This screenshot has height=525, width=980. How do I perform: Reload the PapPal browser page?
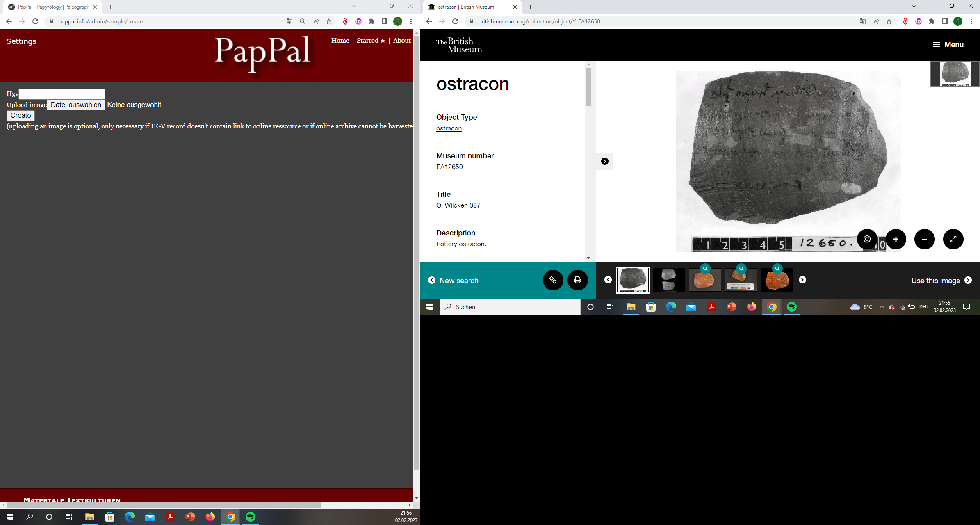point(35,21)
